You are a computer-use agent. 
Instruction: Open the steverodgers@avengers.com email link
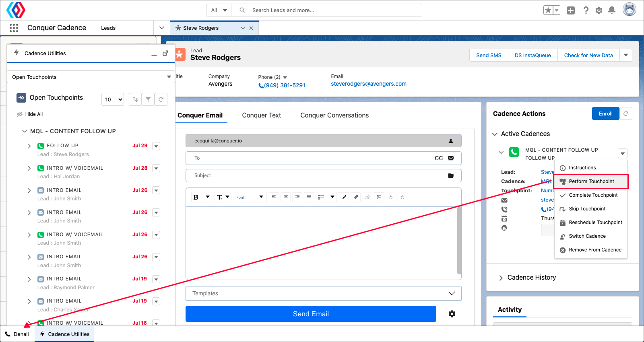pos(369,84)
